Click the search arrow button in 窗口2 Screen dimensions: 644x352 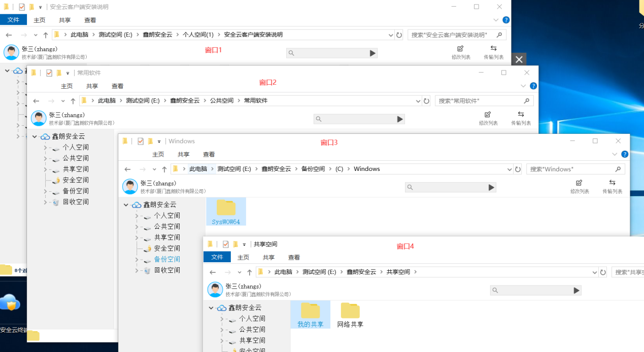[x=400, y=119]
